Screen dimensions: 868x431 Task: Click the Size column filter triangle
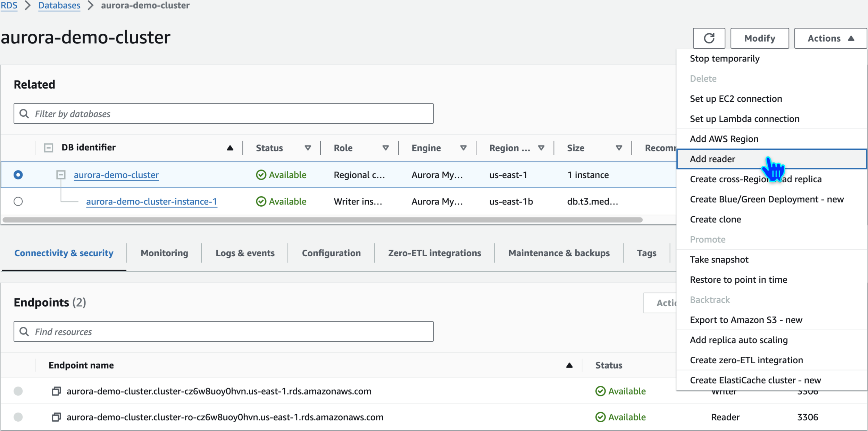619,148
